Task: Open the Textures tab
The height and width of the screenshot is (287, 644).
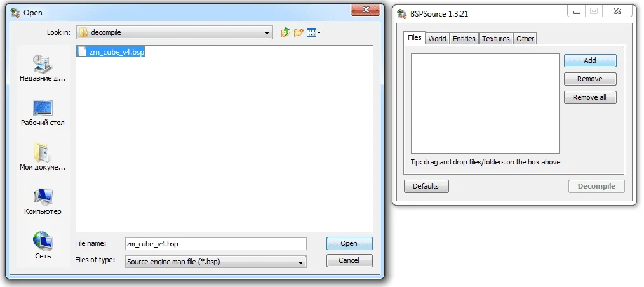Action: 496,39
